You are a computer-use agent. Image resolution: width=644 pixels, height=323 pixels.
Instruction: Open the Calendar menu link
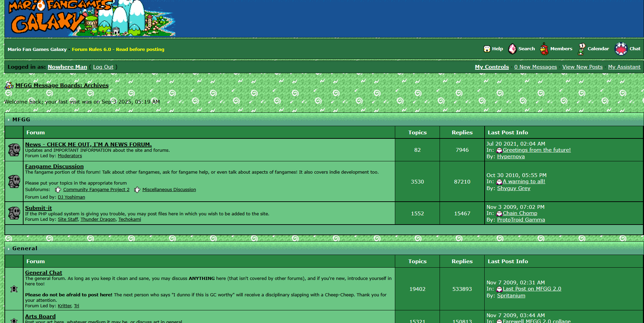[598, 49]
